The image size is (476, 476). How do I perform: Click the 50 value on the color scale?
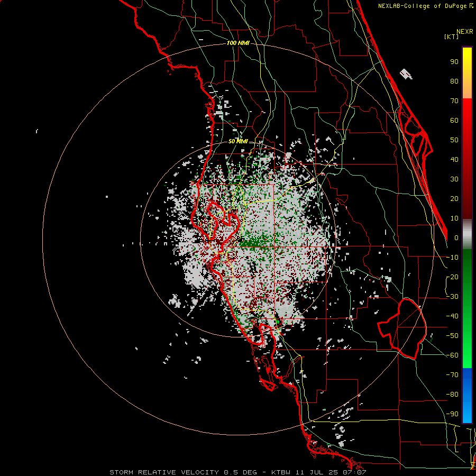454,140
